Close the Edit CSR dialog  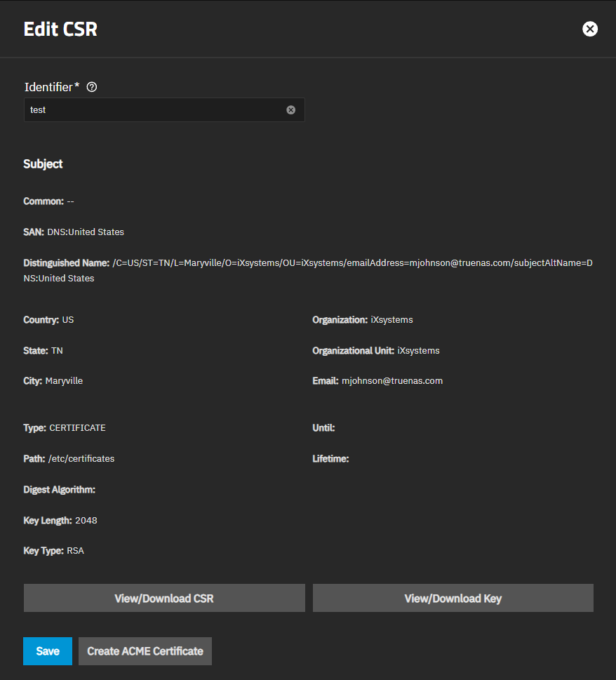click(x=590, y=29)
